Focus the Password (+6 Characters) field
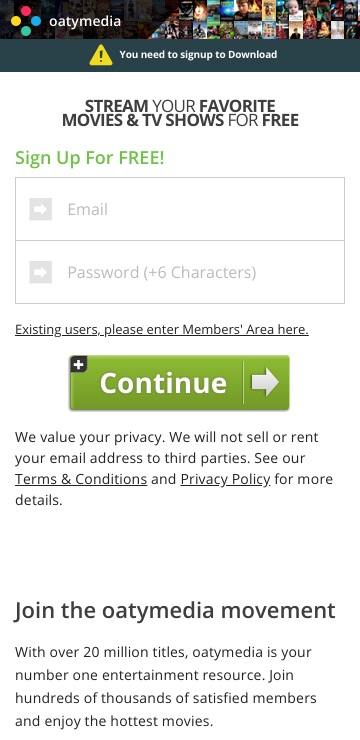The image size is (360, 740). (180, 272)
